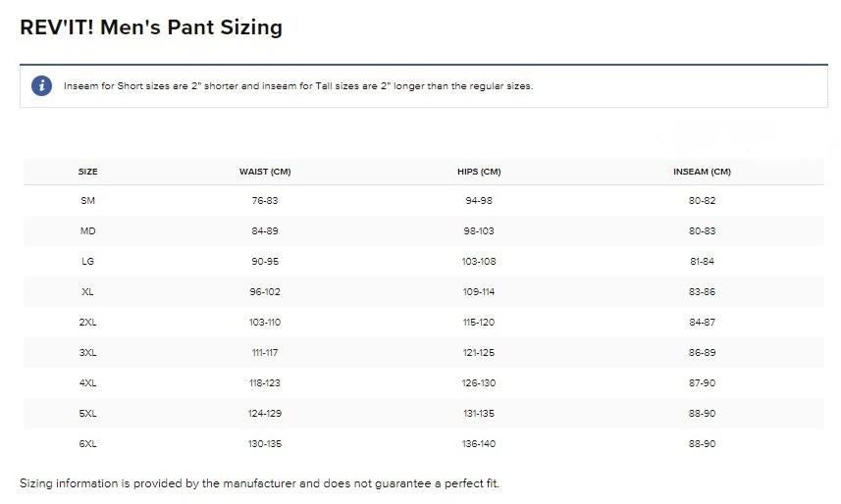Select the MD size row label
841x504 pixels.
point(88,231)
